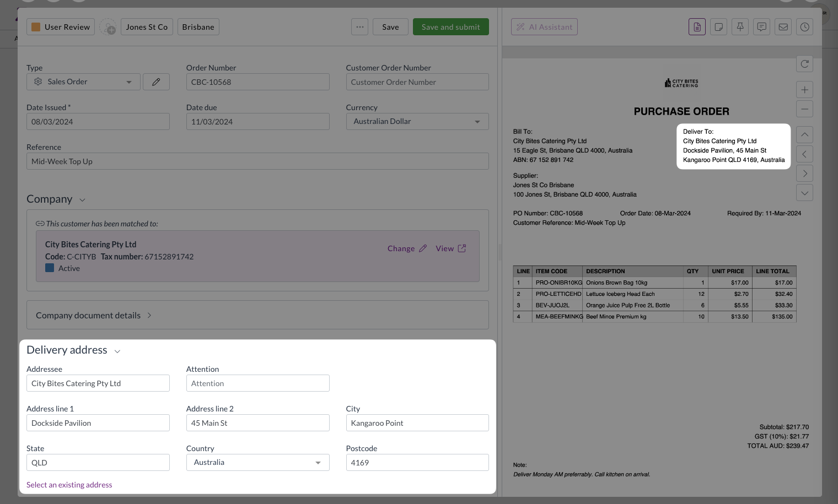Viewport: 838px width, 504px height.
Task: Click the Date Issued field
Action: (98, 121)
